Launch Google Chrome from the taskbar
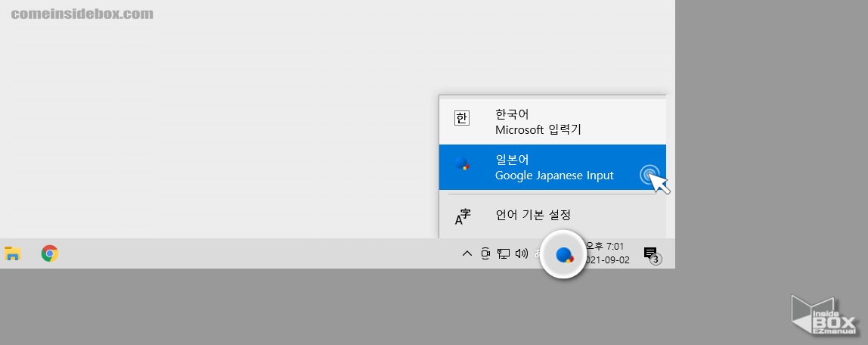Image resolution: width=868 pixels, height=345 pixels. coord(50,253)
